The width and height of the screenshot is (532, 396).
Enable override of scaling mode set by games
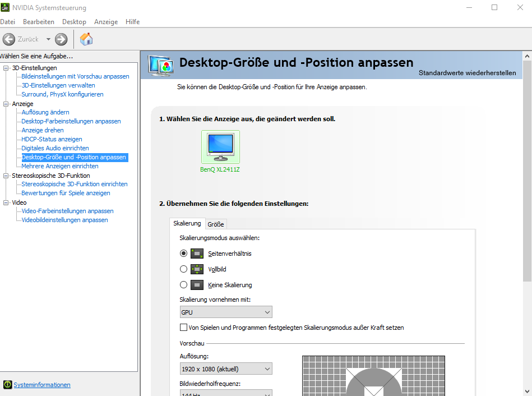tap(183, 328)
